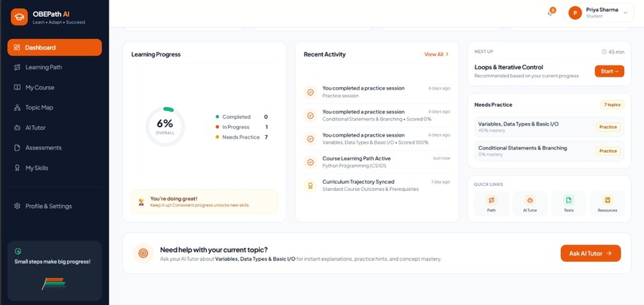The height and width of the screenshot is (305, 644).
Task: Click View All in Recent Activity
Action: [436, 54]
